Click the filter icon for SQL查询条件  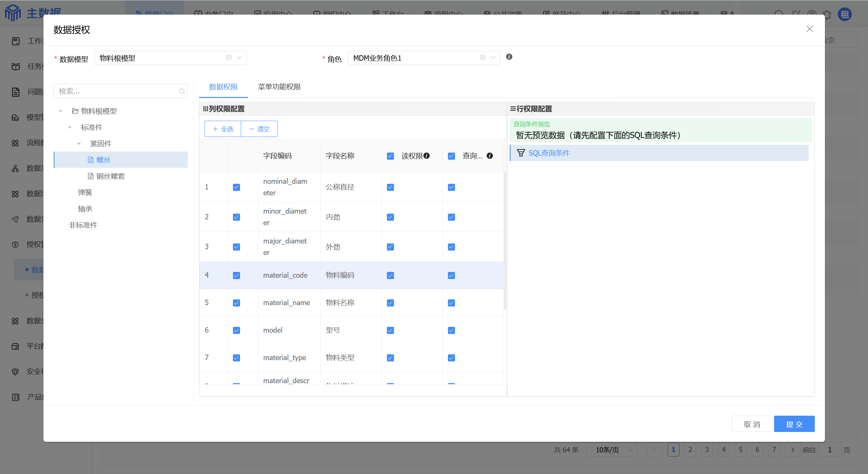[x=520, y=153]
